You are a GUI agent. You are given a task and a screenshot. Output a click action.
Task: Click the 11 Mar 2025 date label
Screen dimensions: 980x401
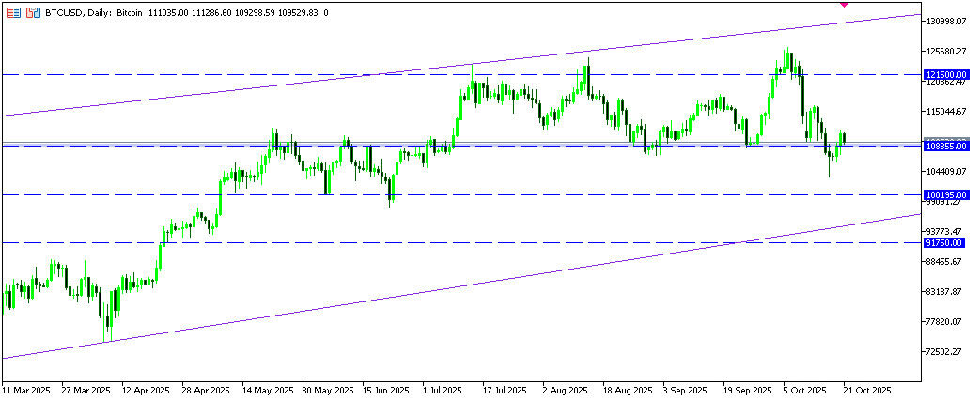[26, 389]
